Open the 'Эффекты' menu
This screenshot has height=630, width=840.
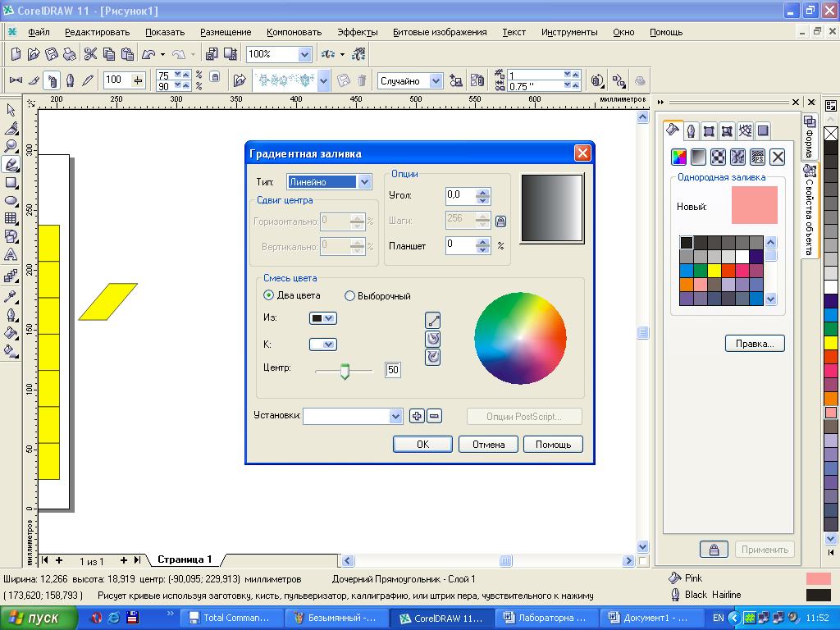point(358,32)
